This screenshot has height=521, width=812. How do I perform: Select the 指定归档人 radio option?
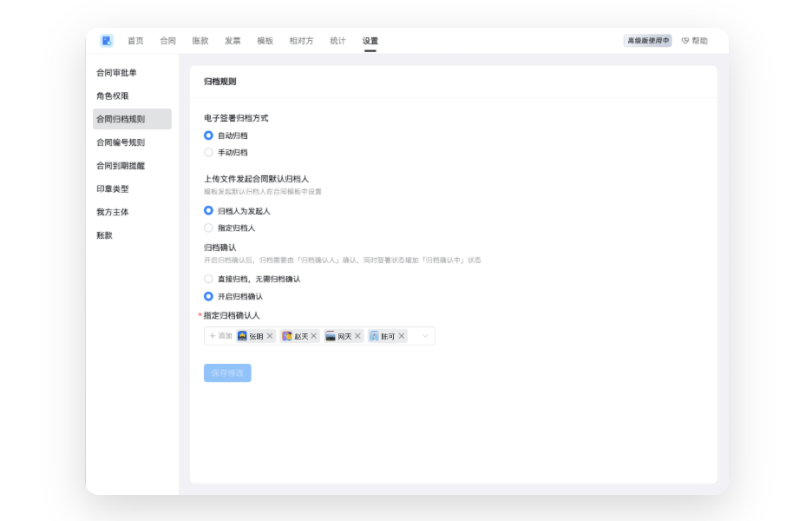tap(208, 228)
